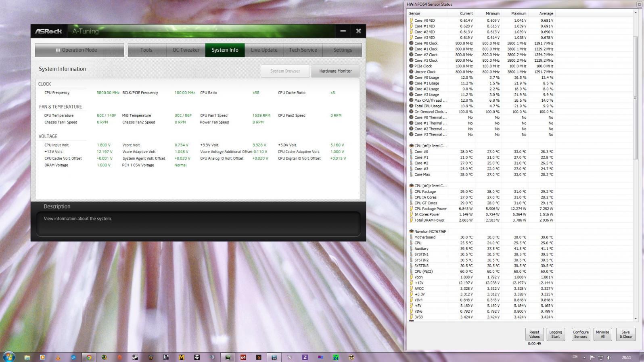Open Operation Mode in A-Tuning
Image resolution: width=644 pixels, height=362 pixels.
tap(79, 50)
